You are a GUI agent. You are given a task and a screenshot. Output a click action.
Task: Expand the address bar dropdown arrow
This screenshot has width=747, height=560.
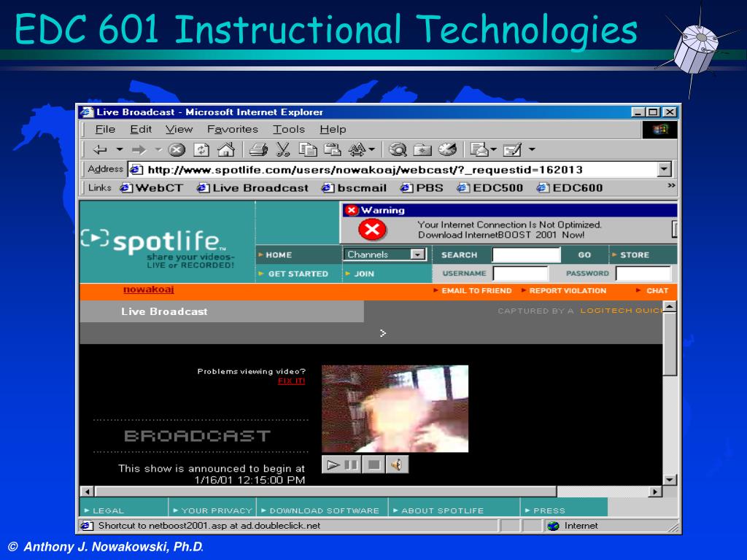[664, 169]
